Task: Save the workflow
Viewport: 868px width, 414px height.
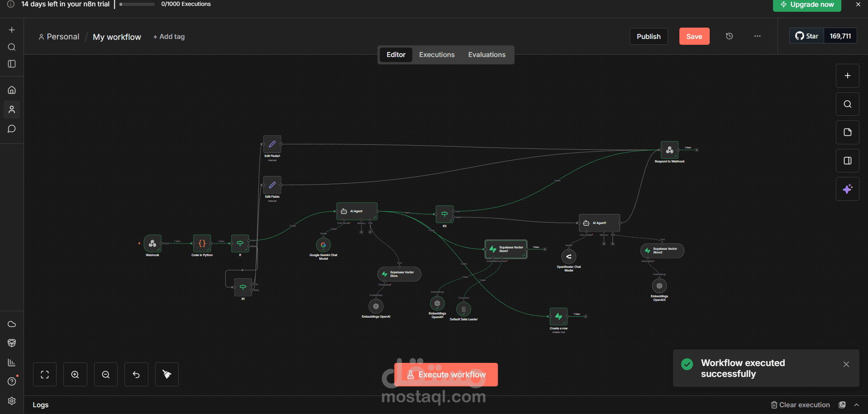Action: pos(694,37)
